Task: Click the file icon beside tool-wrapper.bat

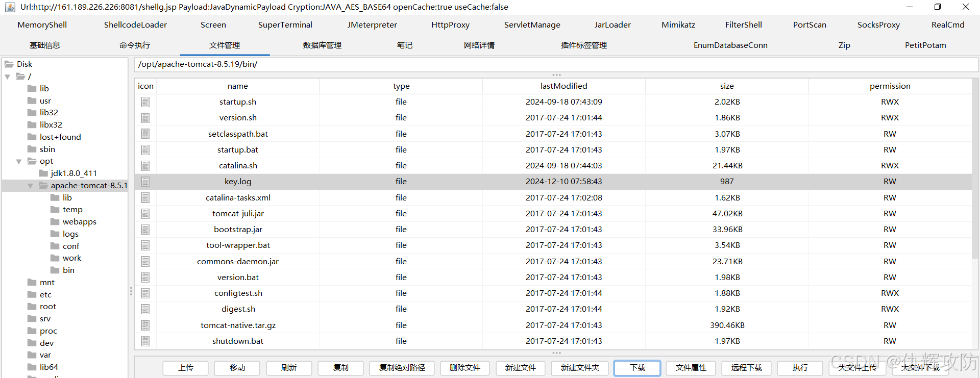Action: pyautogui.click(x=145, y=245)
